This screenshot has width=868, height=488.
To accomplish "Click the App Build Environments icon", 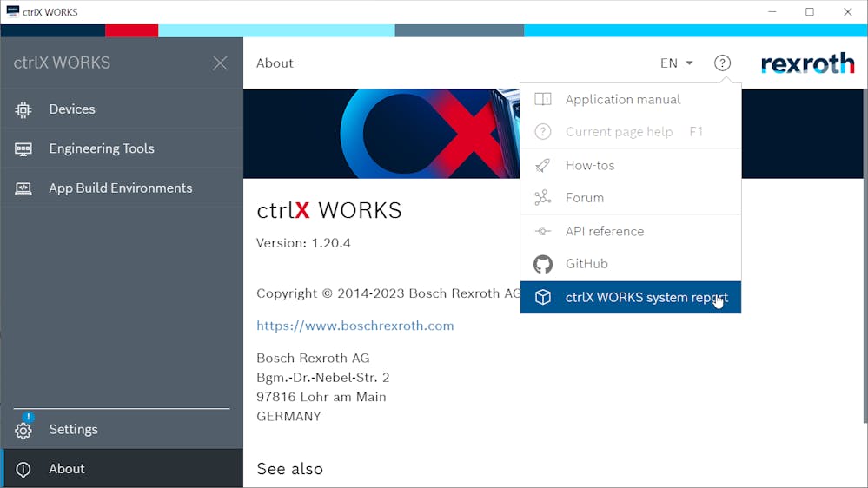I will [23, 188].
